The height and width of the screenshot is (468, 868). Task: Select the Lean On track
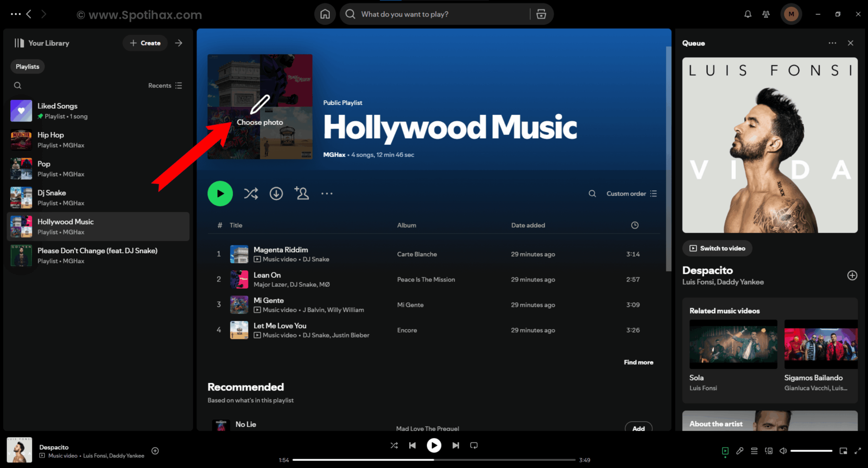tap(434, 279)
